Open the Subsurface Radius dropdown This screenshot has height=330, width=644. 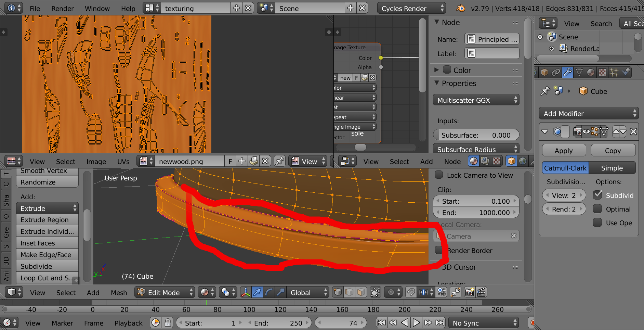pyautogui.click(x=476, y=149)
